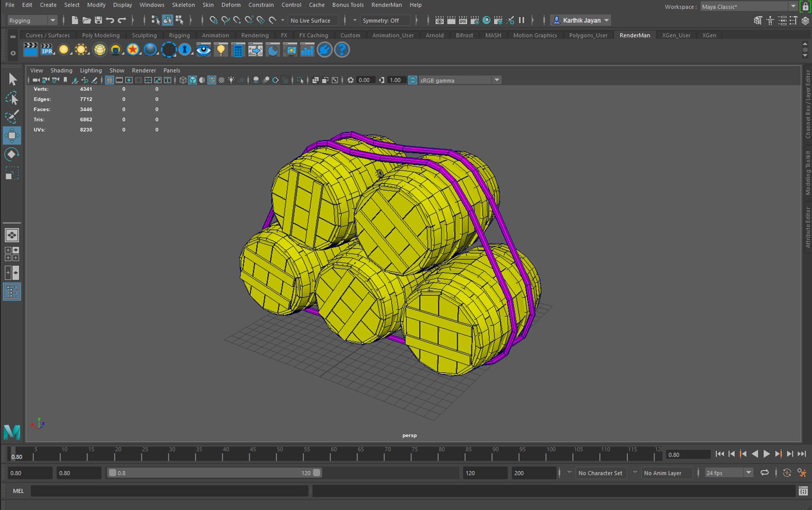Open the lightbulb light editor shelf icon
The height and width of the screenshot is (510, 812).
click(220, 50)
